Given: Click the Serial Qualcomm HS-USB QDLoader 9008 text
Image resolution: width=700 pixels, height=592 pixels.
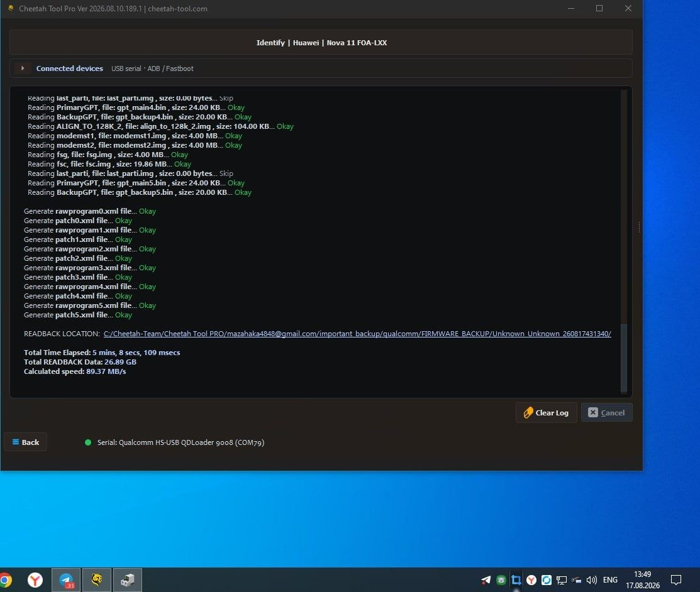Looking at the screenshot, I should pyautogui.click(x=181, y=442).
